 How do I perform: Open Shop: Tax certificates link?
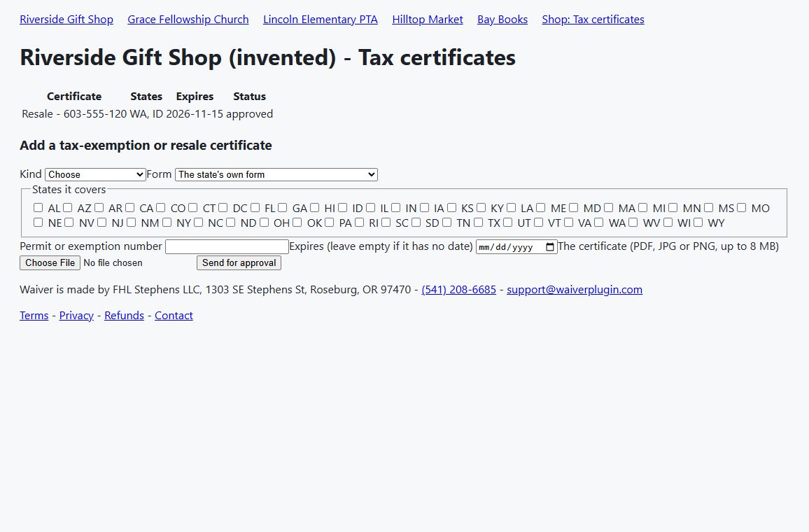[593, 20]
